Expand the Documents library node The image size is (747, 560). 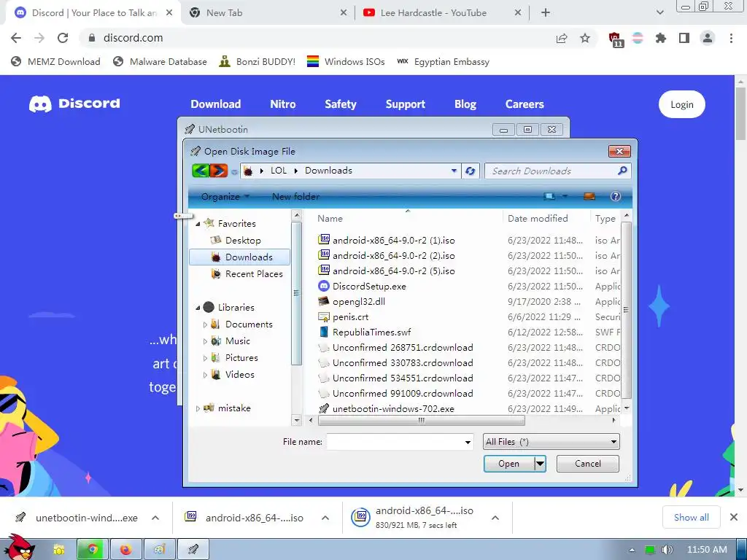[x=205, y=324]
